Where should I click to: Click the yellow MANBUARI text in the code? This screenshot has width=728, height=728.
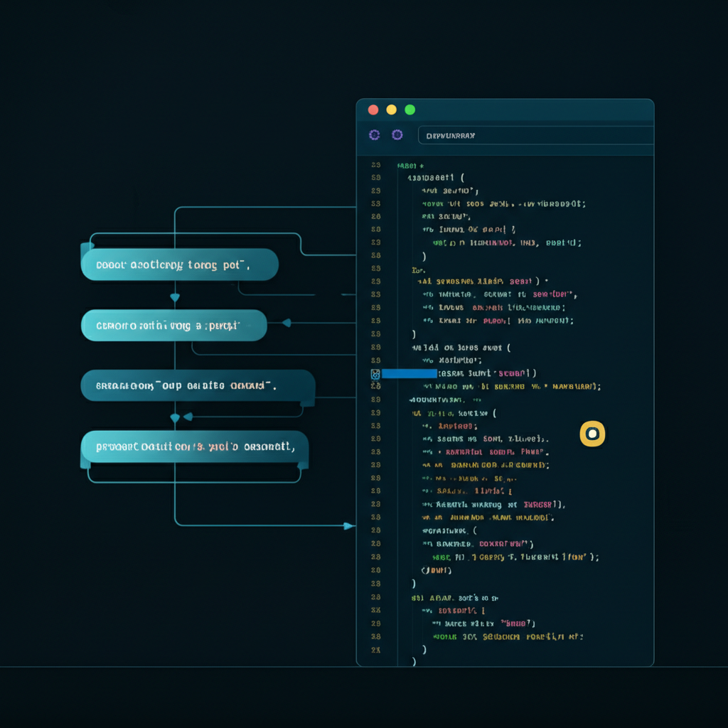(x=576, y=387)
